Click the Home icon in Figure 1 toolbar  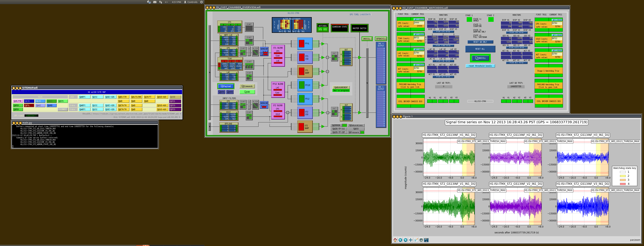pos(395,240)
